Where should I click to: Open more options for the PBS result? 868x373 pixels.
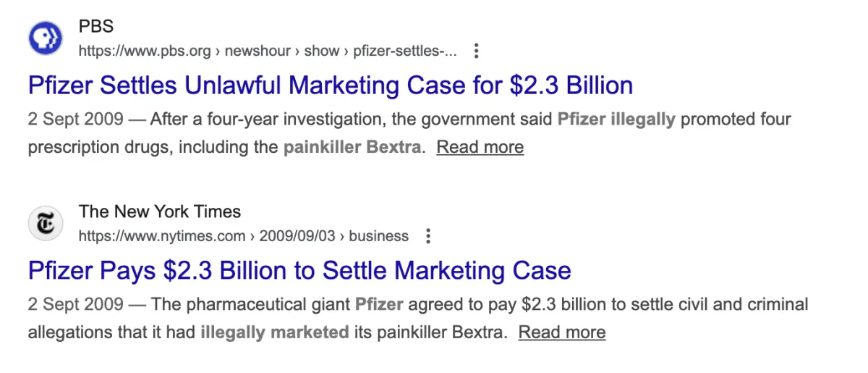[476, 51]
